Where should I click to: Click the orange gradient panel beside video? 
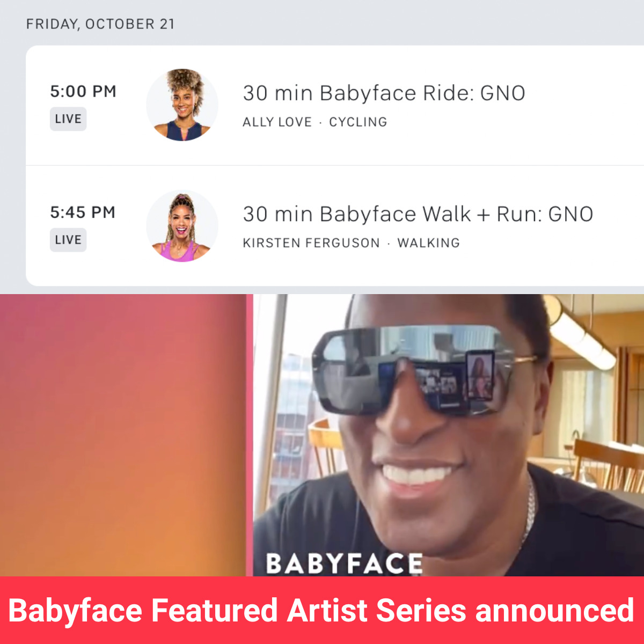coord(123,435)
